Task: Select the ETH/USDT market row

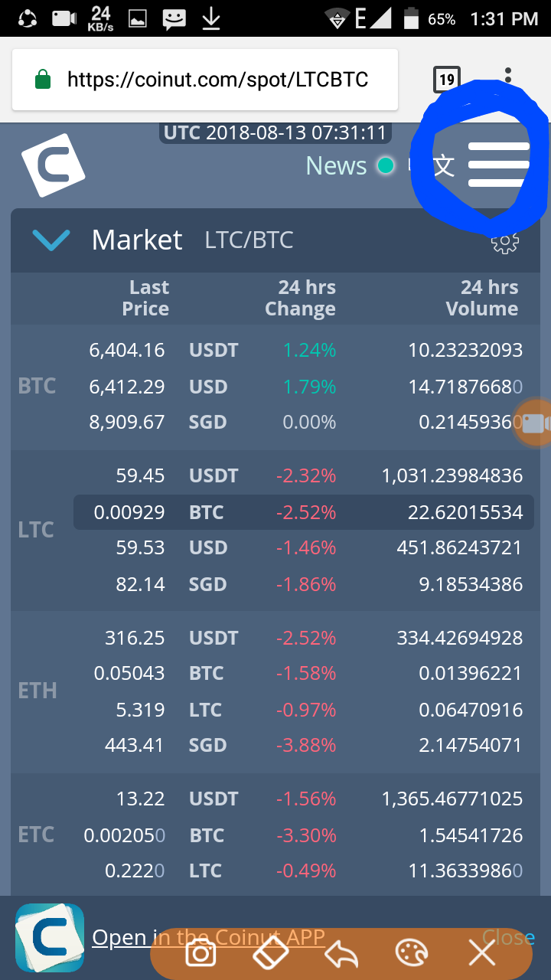Action: (x=303, y=638)
